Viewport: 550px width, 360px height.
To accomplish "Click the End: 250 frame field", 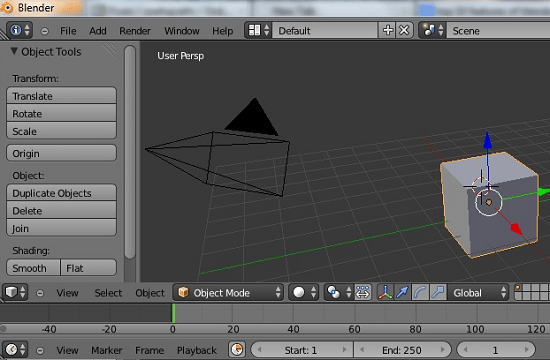I will pos(402,350).
